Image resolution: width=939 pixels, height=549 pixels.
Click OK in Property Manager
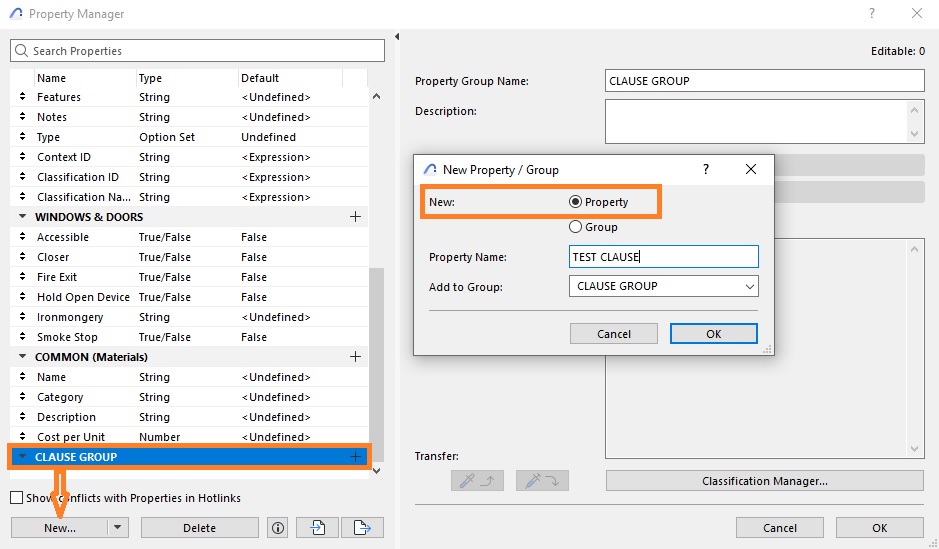(880, 527)
